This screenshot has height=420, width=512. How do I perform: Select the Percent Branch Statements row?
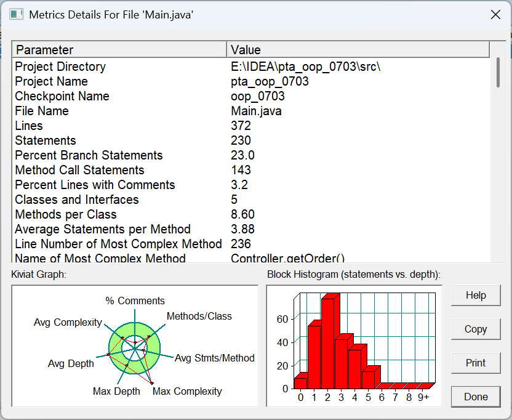click(x=89, y=155)
